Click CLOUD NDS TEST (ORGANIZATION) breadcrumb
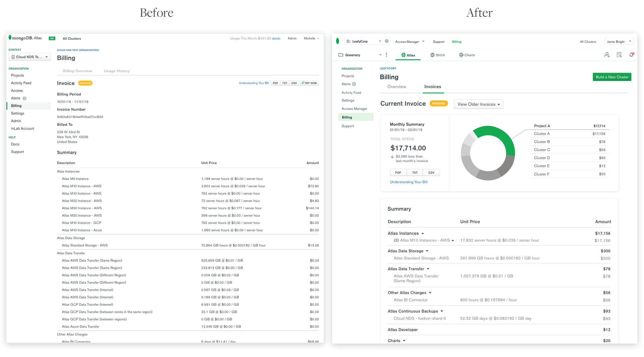 point(78,50)
